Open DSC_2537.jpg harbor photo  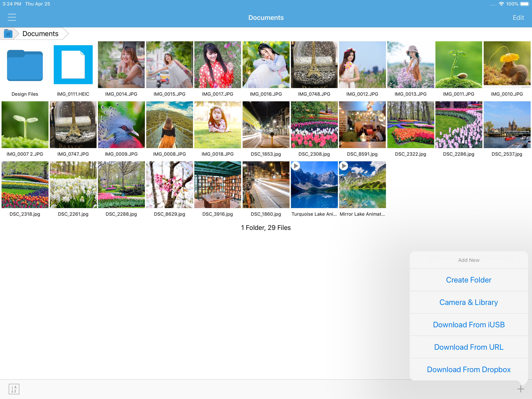(507, 125)
